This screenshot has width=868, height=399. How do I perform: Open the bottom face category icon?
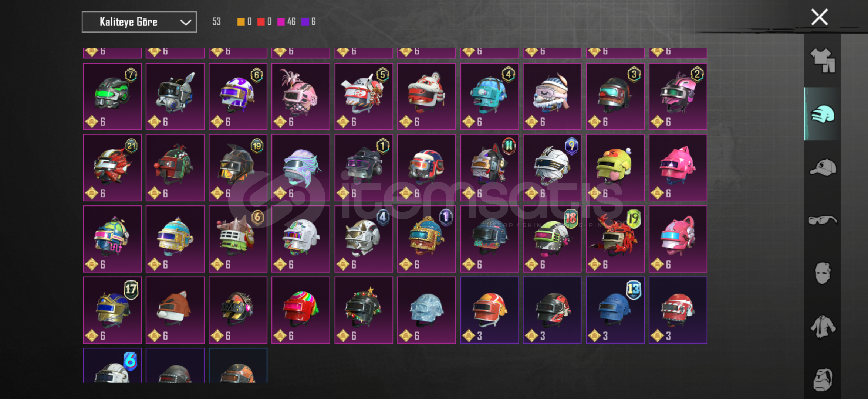tap(823, 379)
